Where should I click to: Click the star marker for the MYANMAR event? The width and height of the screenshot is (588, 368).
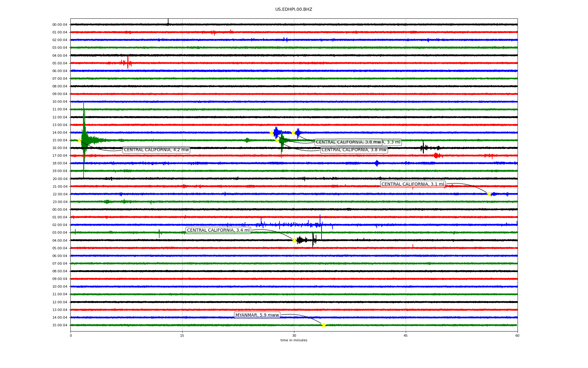pos(324,325)
